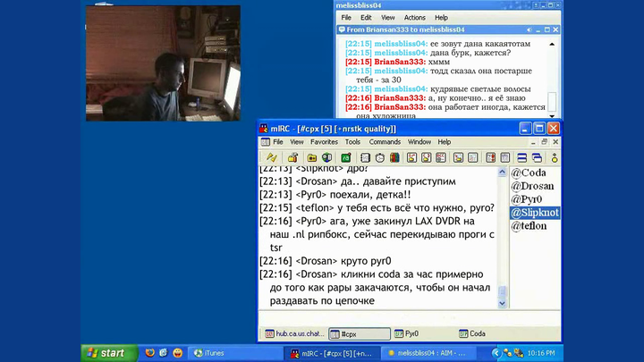Click the About mIRC yellow figure icon
Screen dimensions: 644x362
coord(555,157)
